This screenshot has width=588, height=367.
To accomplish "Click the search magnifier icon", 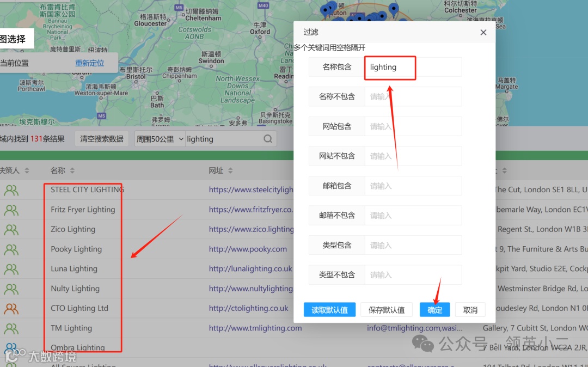I will [x=268, y=139].
